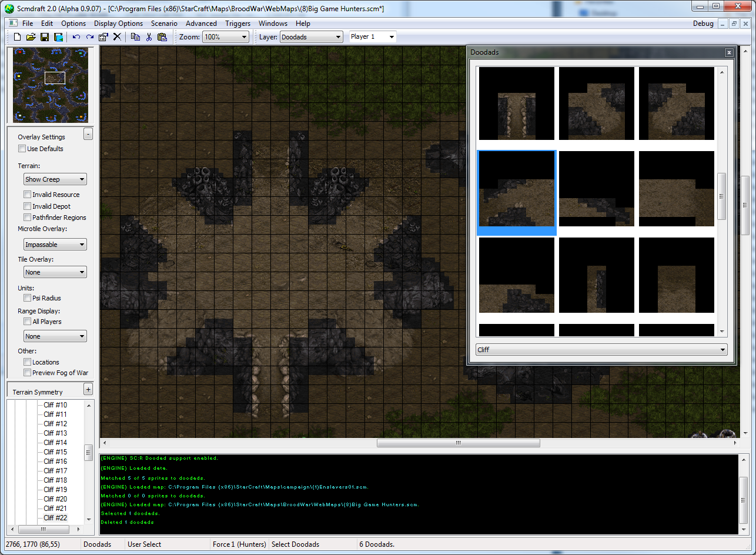Click the tree list vertical scrollbar thumb

(x=89, y=452)
